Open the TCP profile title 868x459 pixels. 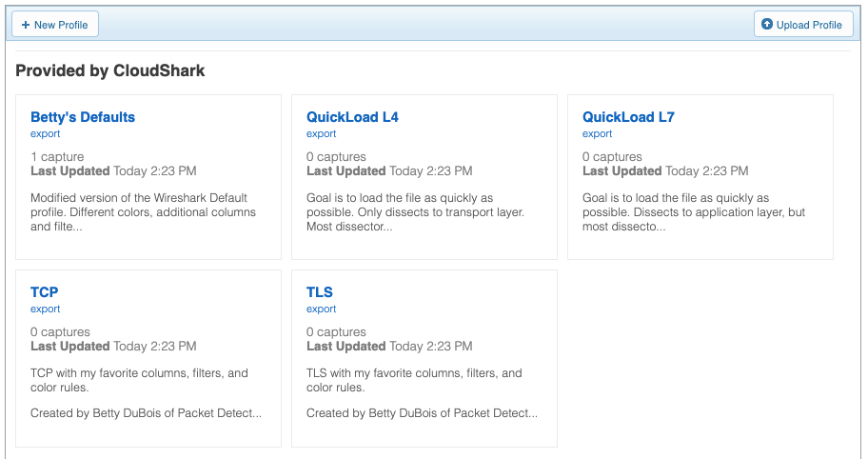pos(45,291)
